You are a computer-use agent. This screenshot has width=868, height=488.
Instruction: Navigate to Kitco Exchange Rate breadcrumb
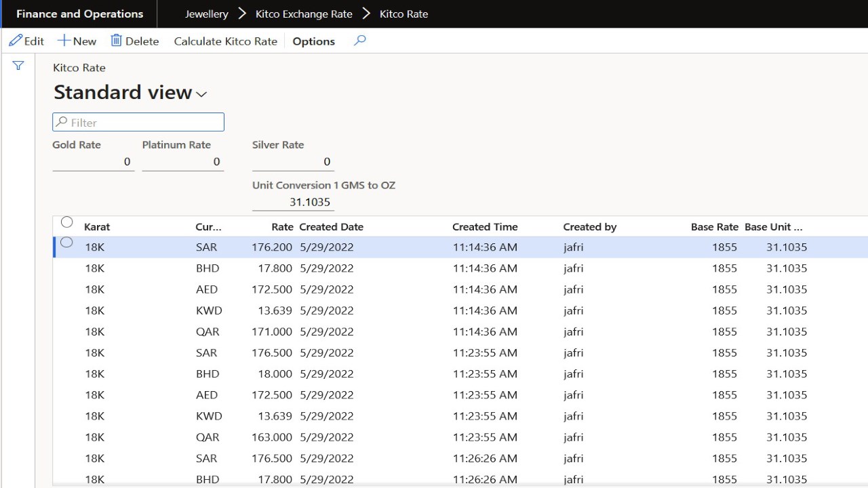[304, 14]
